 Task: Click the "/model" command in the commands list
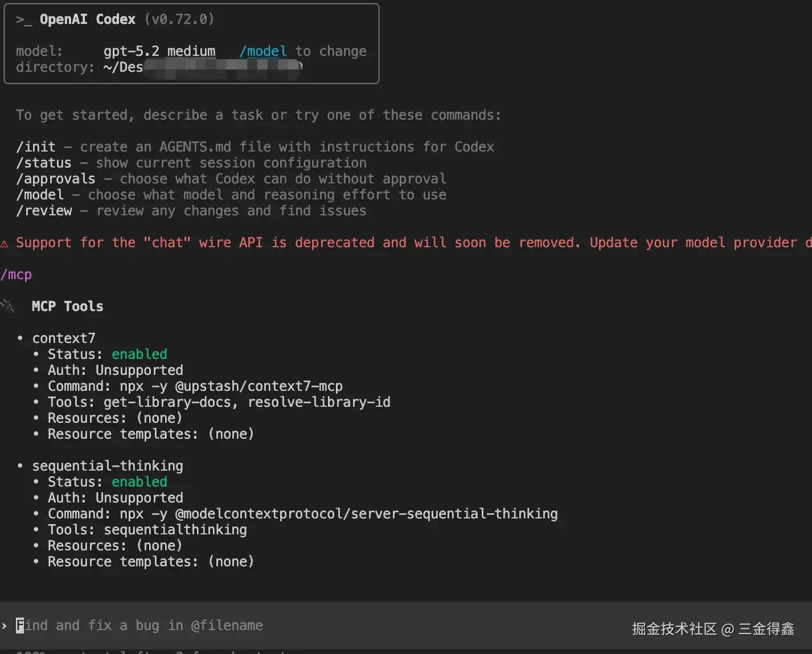(40, 195)
